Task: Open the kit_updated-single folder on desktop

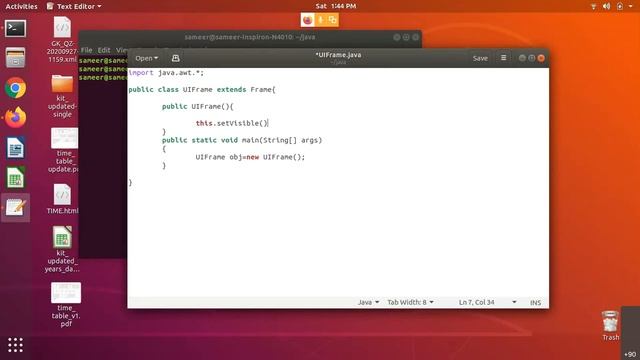Action: [x=62, y=96]
